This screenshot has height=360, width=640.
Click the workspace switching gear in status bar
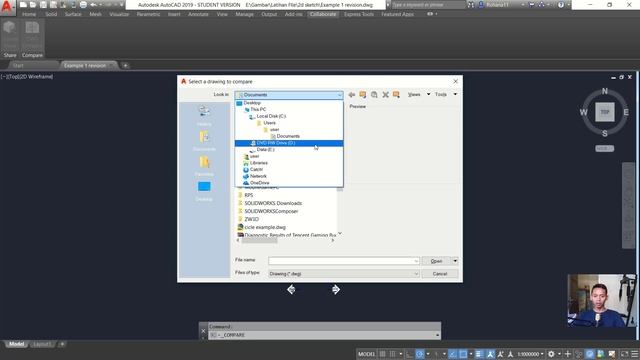(551, 354)
